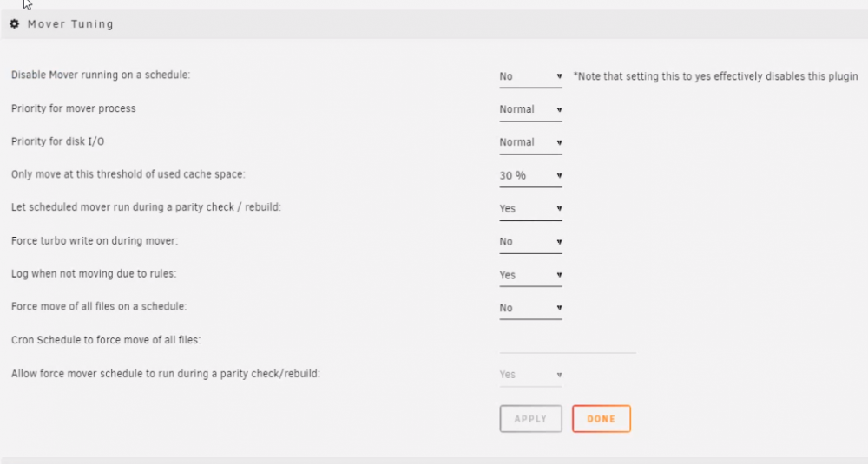Click the DONE button
The width and height of the screenshot is (868, 464).
602,419
